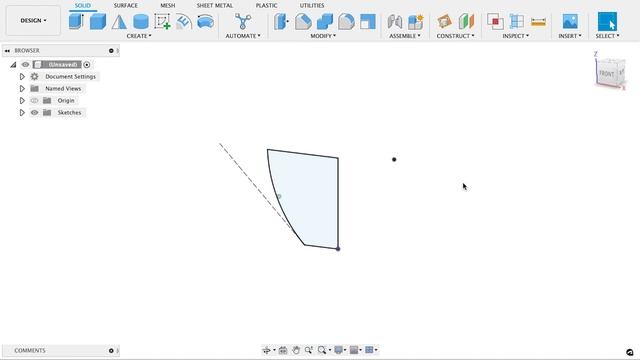The image size is (640, 360).
Task: Open Comments panel options dot
Action: coord(111,351)
